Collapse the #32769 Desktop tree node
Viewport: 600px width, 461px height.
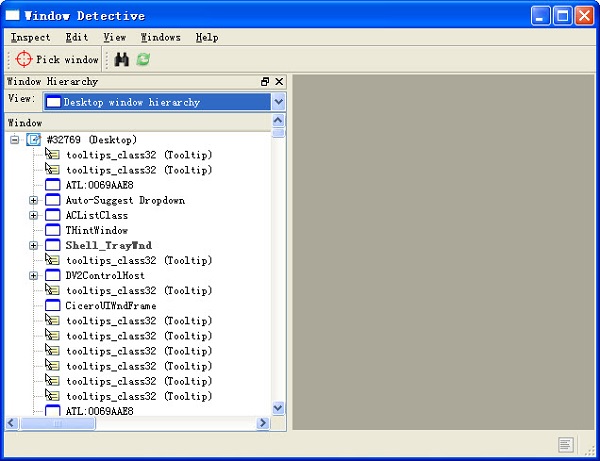click(15, 140)
